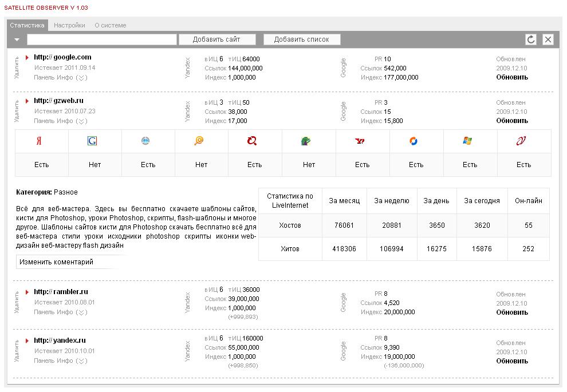Click the orange-blue circular arrows catalog icon

point(414,141)
